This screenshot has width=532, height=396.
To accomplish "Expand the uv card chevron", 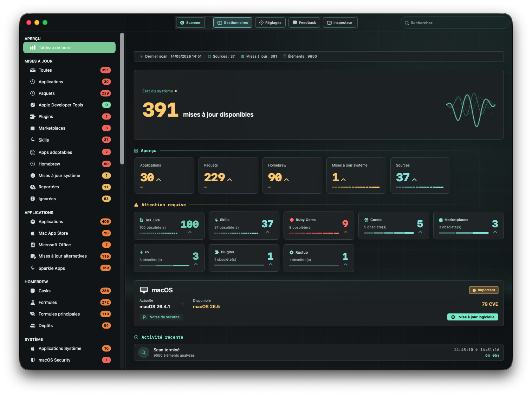I will click(196, 264).
